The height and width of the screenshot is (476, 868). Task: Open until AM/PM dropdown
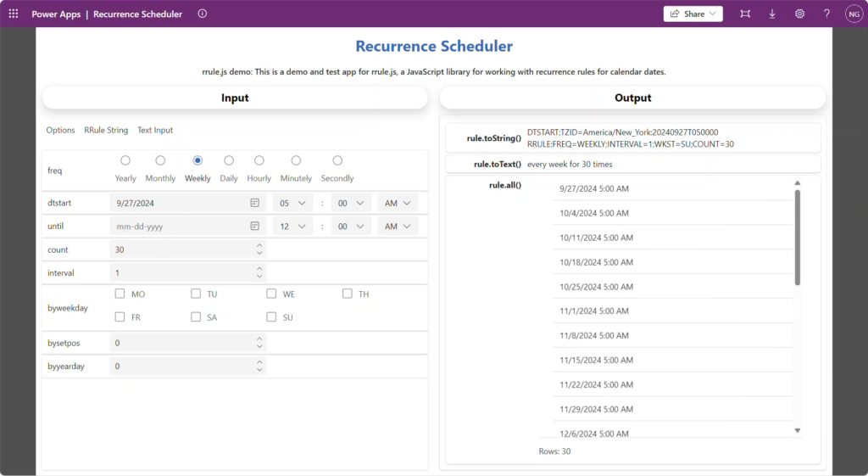point(398,227)
